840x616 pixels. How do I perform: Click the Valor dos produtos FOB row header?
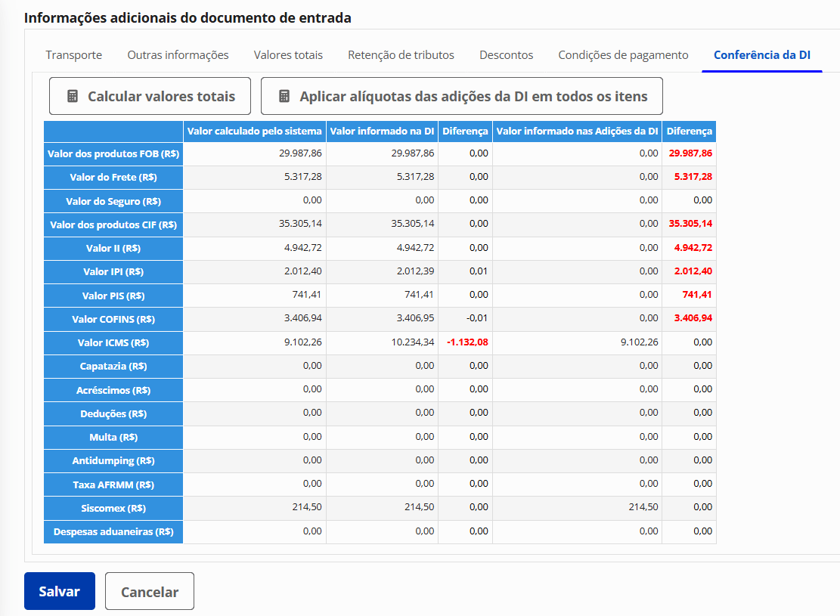[113, 153]
